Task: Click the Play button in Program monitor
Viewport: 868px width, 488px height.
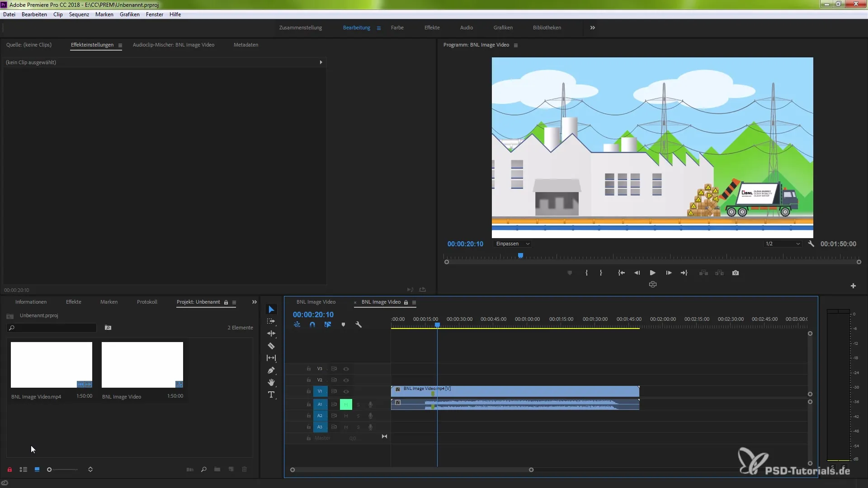Action: [652, 273]
